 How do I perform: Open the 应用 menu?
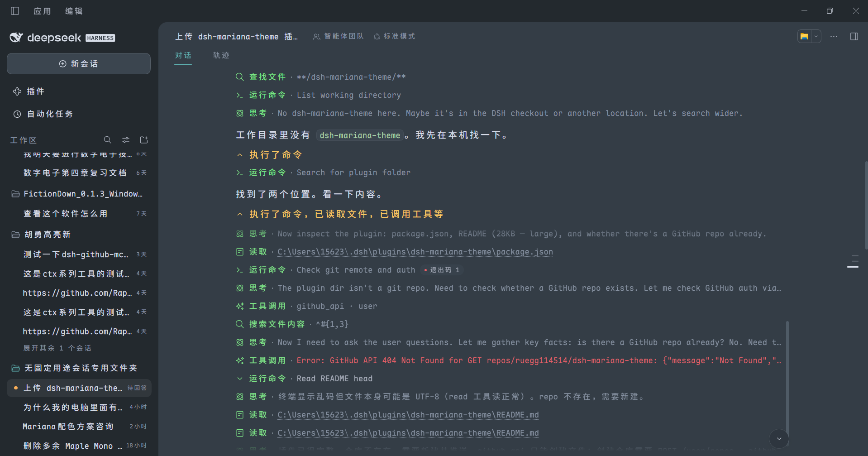pyautogui.click(x=42, y=11)
